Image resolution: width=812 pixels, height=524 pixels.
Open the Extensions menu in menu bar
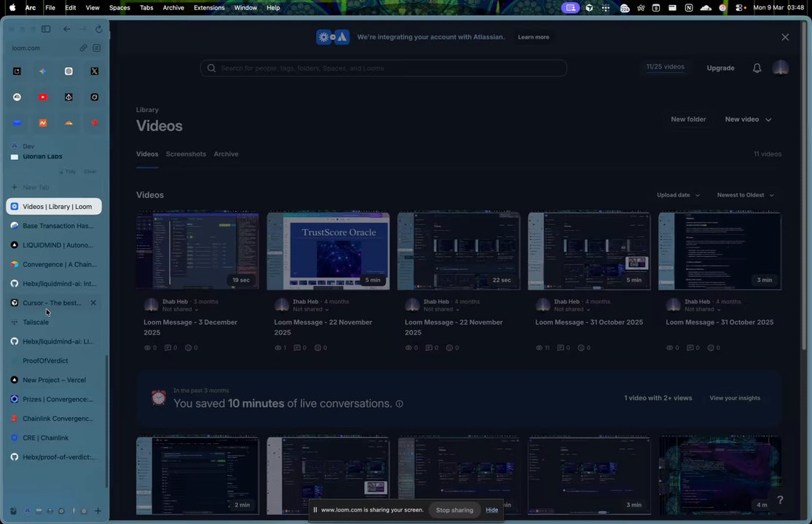click(x=209, y=8)
